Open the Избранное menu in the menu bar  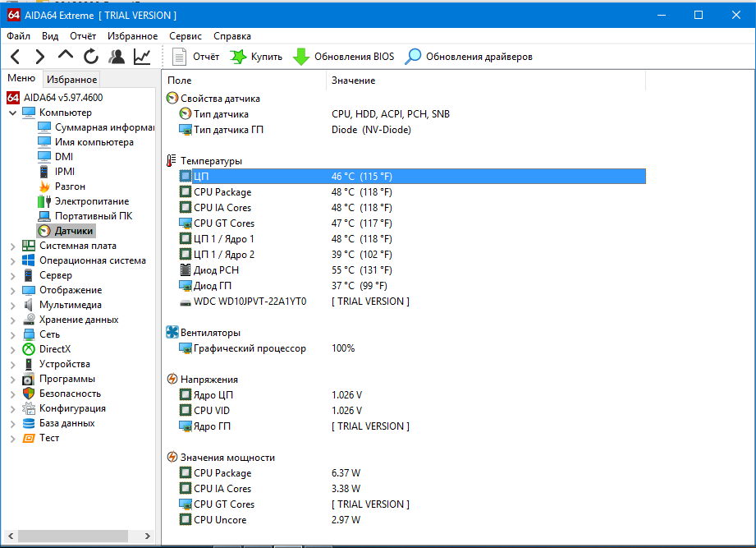(133, 36)
